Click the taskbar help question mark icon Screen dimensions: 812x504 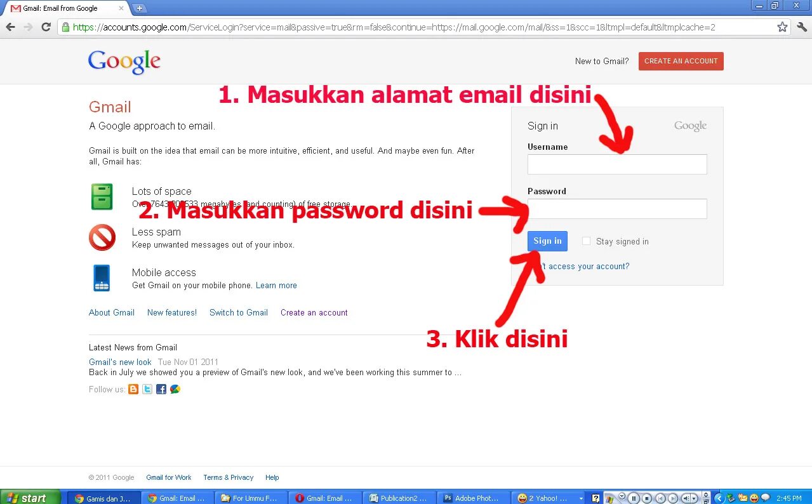pos(596,498)
